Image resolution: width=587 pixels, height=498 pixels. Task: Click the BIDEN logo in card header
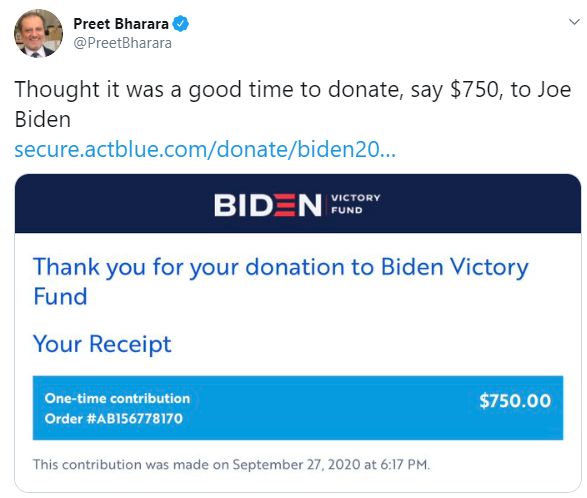268,205
